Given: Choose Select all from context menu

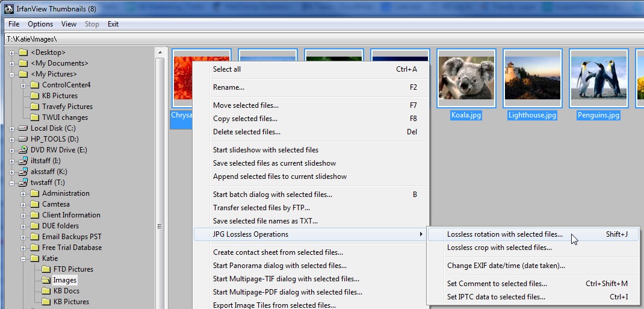Looking at the screenshot, I should coord(227,69).
